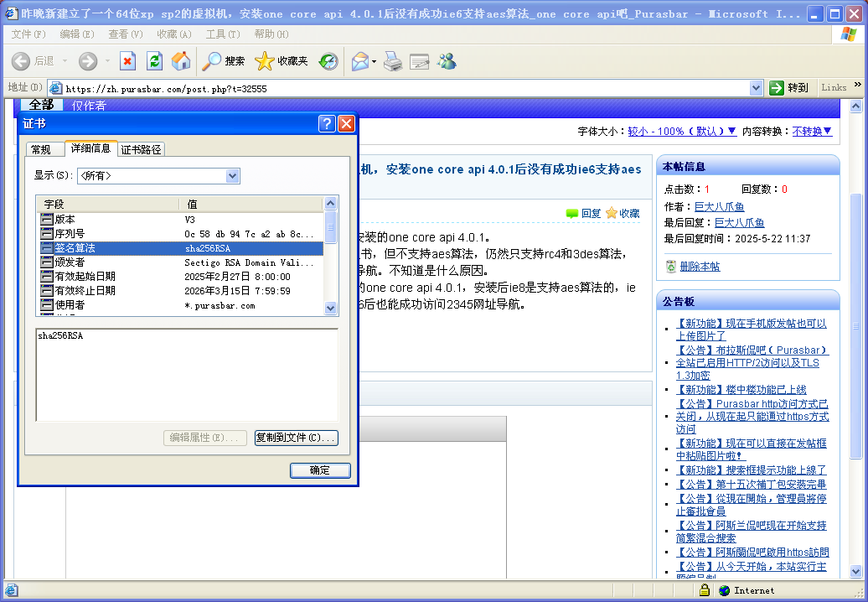Image resolution: width=868 pixels, height=602 pixels.
Task: Open the 全部 posts tab
Action: (42, 105)
